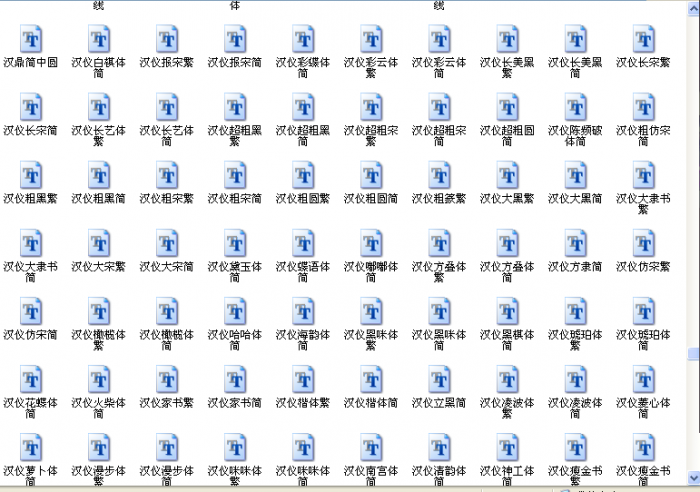Select the 汉仪大隶书繁 font icon
The height and width of the screenshot is (492, 700).
(643, 175)
